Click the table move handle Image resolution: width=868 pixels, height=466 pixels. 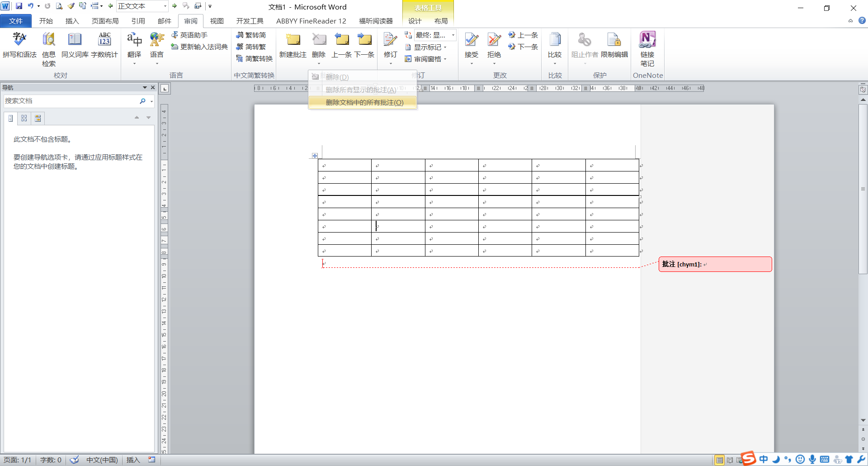click(x=315, y=156)
